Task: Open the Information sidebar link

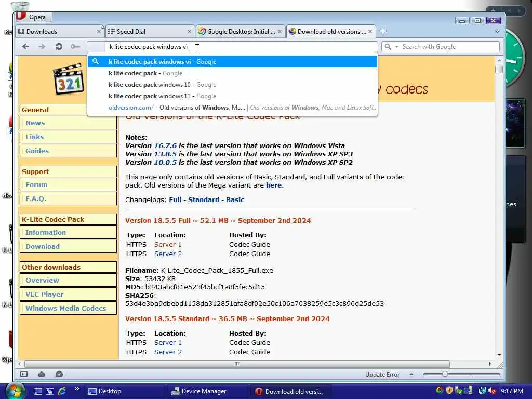Action: [46, 232]
